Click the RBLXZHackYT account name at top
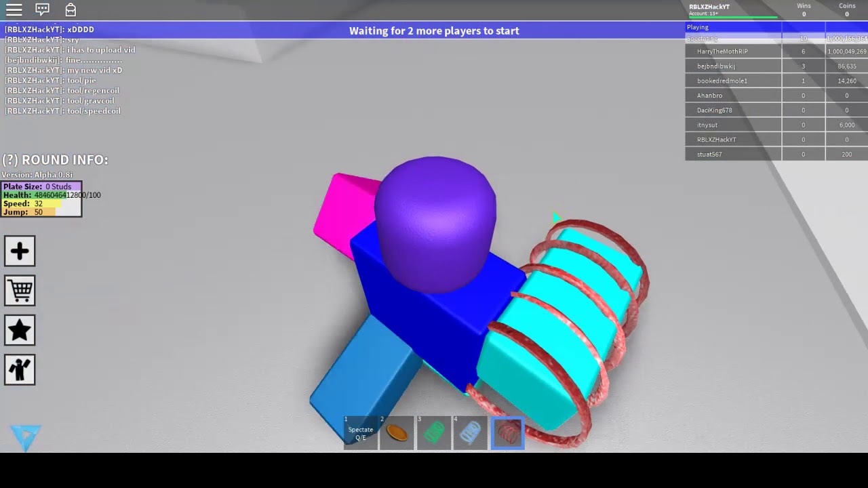Viewport: 868px width, 488px height. [x=709, y=7]
